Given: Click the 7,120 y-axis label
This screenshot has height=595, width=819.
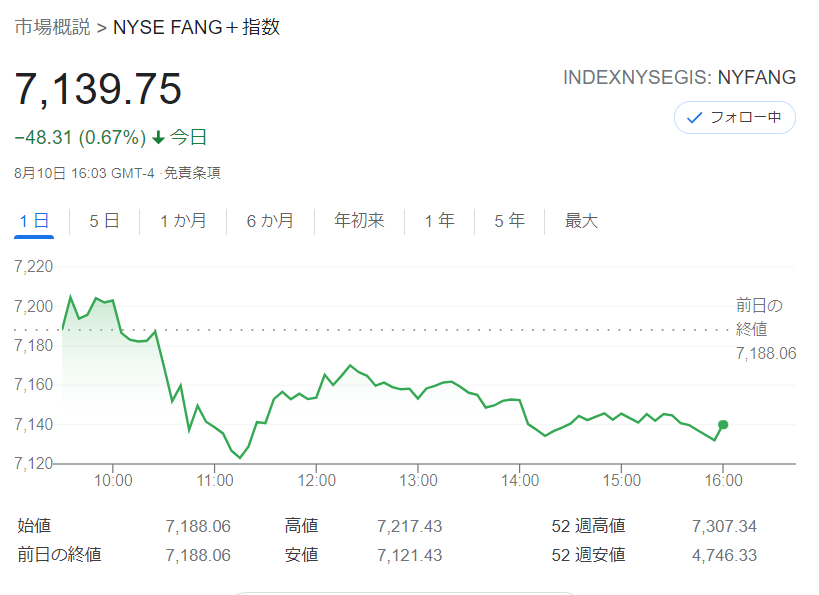Looking at the screenshot, I should (33, 463).
